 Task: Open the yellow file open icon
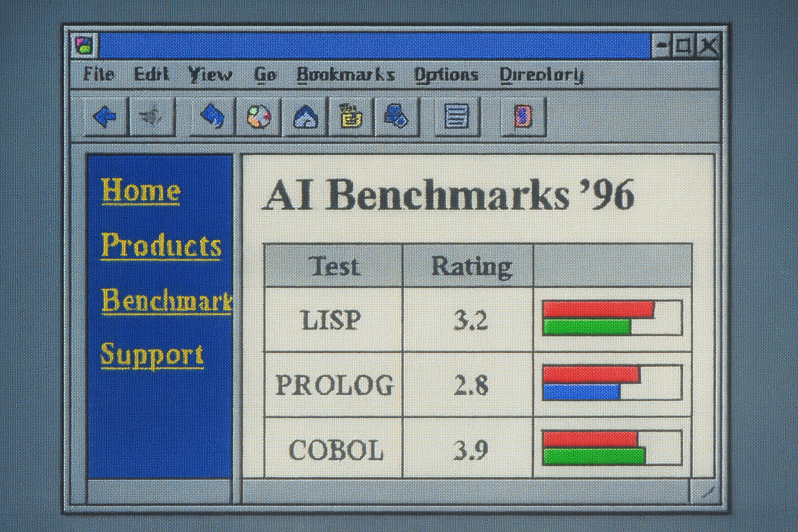coord(350,117)
